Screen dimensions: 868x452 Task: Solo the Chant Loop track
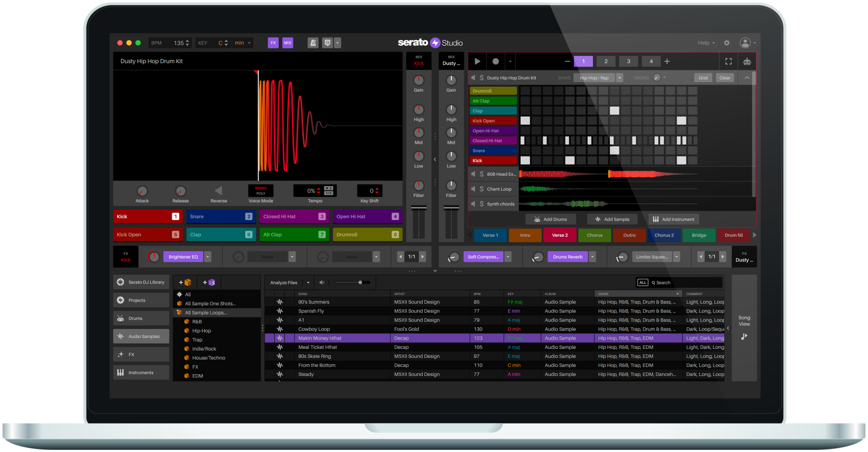(481, 189)
